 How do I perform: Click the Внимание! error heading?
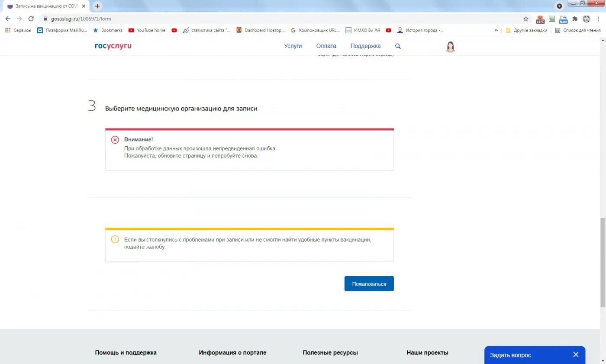pos(139,139)
